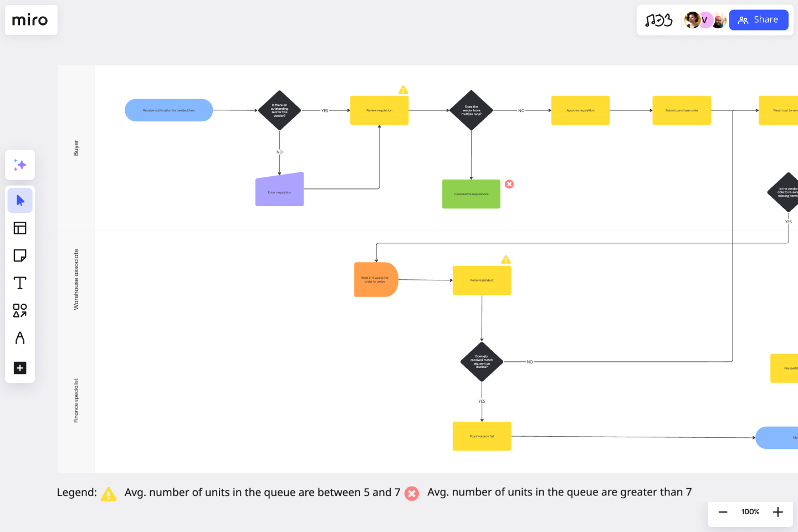798x532 pixels.
Task: Select the sticky note tool
Action: 20,255
